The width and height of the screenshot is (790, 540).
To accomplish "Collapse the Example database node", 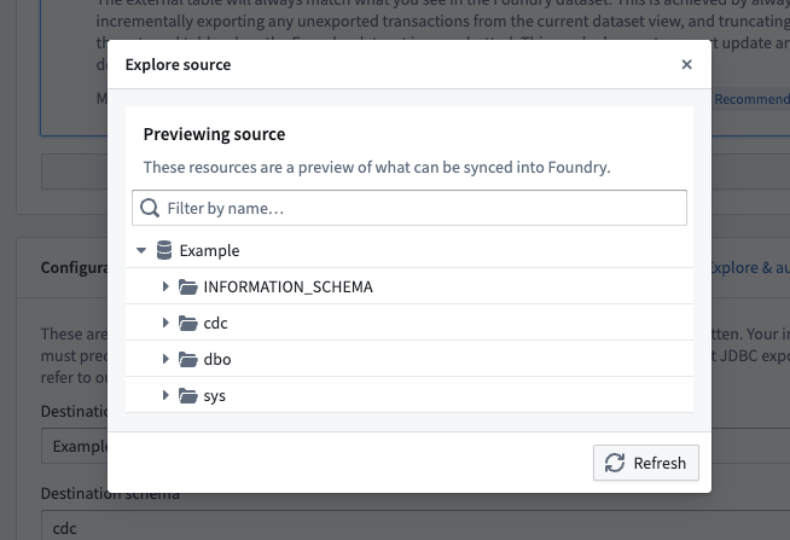I will click(x=141, y=250).
